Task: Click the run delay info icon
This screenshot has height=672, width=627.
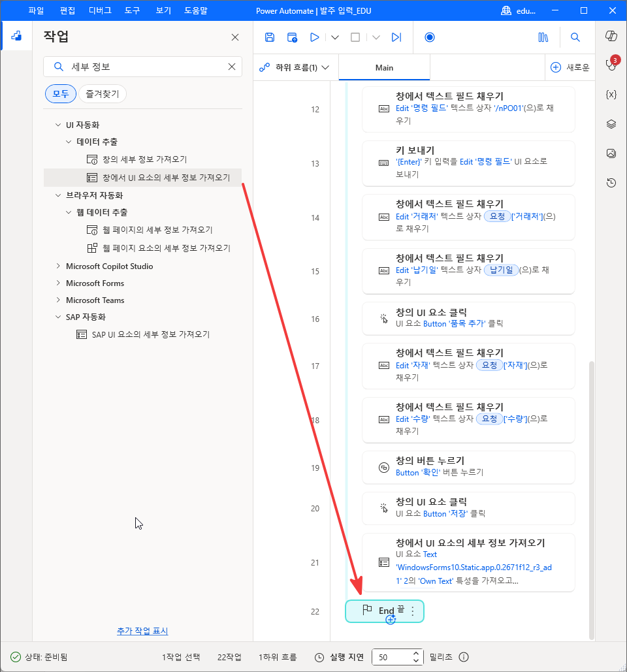Action: (464, 657)
